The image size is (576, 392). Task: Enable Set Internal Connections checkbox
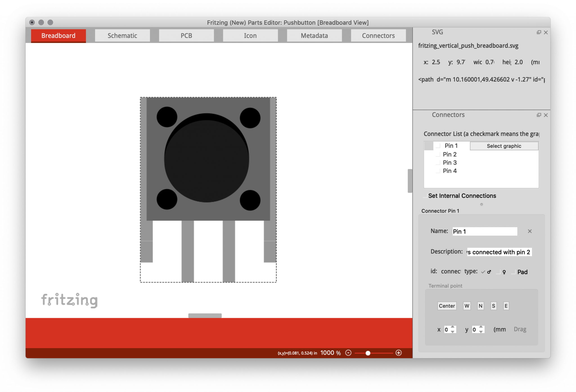425,196
